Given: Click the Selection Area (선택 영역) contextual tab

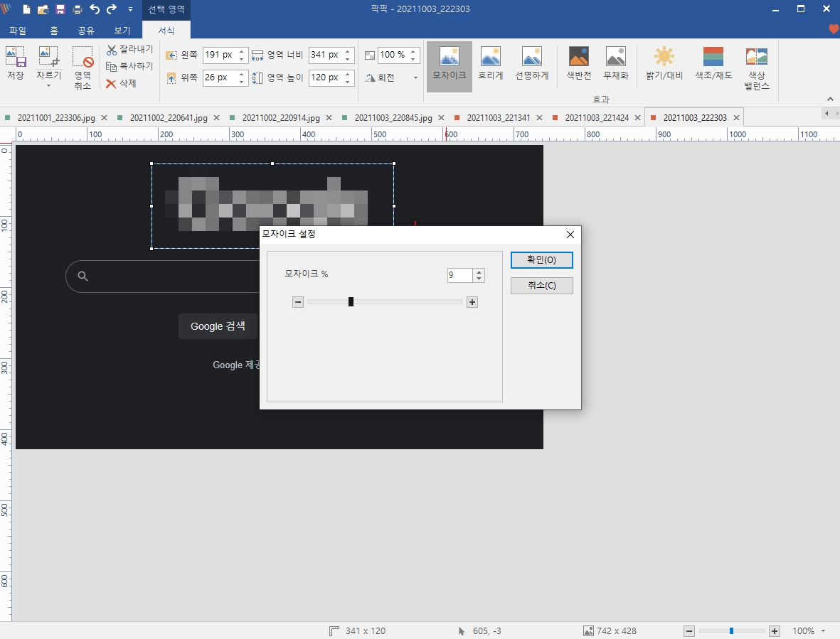Looking at the screenshot, I should tap(166, 9).
